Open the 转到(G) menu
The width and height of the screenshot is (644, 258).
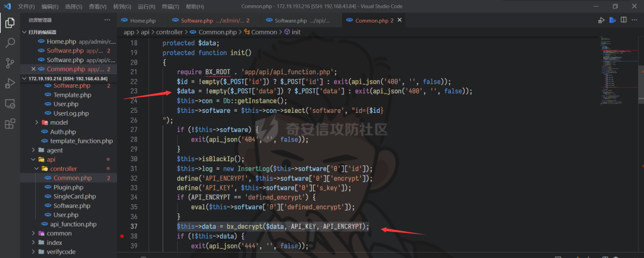pos(122,7)
